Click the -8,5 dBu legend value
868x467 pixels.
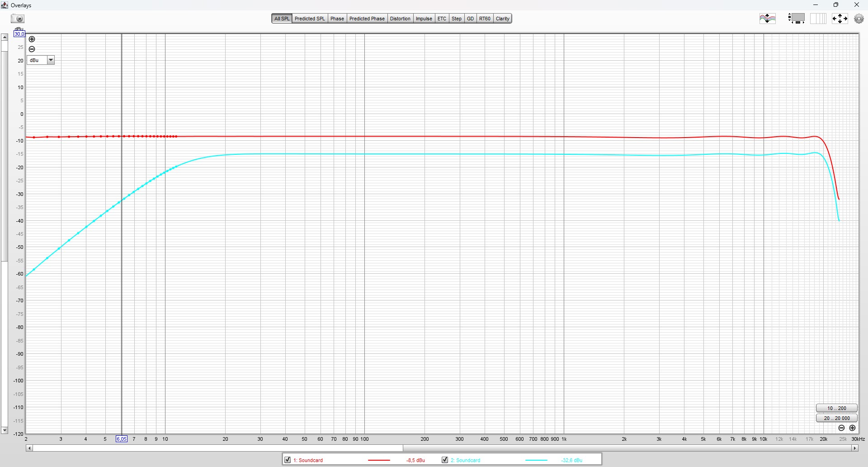[415, 460]
